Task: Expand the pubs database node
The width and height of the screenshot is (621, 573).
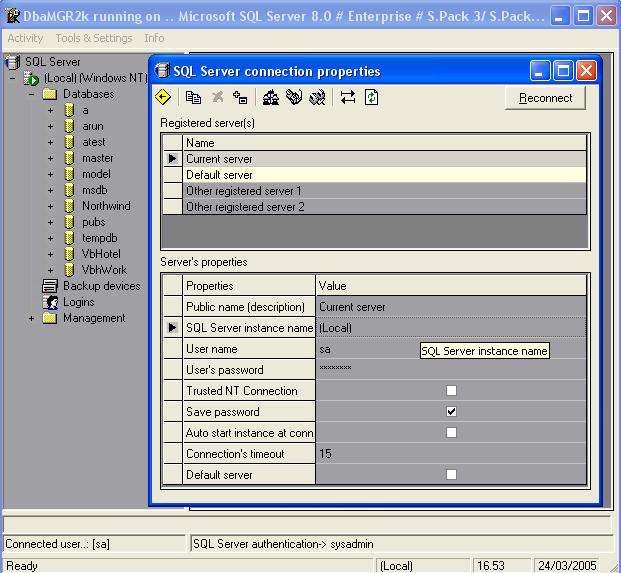Action: pyautogui.click(x=50, y=222)
